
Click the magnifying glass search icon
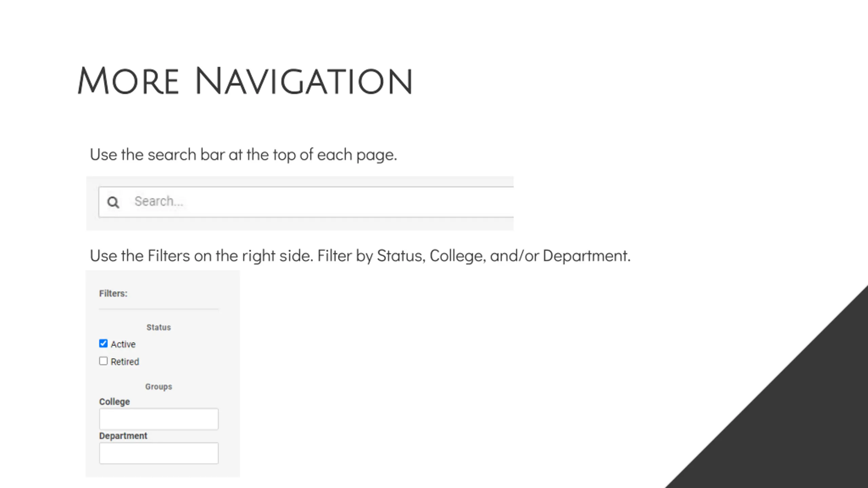[113, 202]
